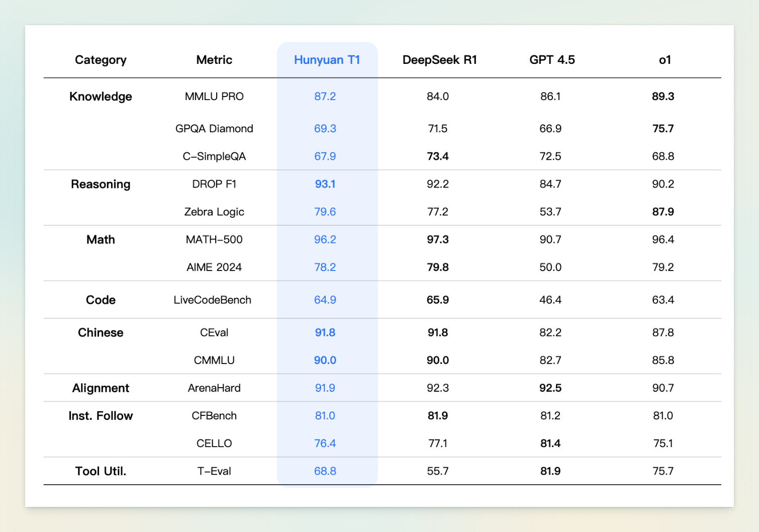The width and height of the screenshot is (759, 532).
Task: Highlight o1 CELLO score 75.1
Action: [x=663, y=443]
